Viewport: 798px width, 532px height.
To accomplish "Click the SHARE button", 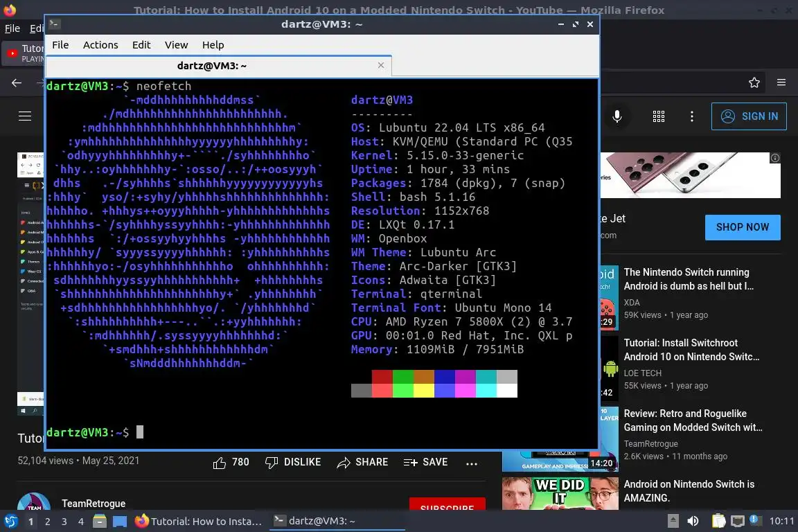I will click(363, 462).
